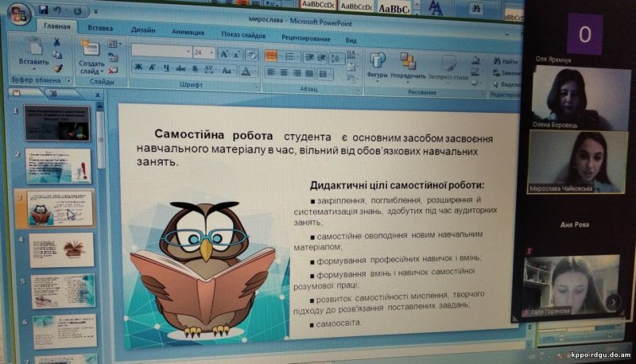Open the Customize Quick Access toolbar dropdown
Screen dimensions: 636x364
pyautogui.click(x=96, y=12)
